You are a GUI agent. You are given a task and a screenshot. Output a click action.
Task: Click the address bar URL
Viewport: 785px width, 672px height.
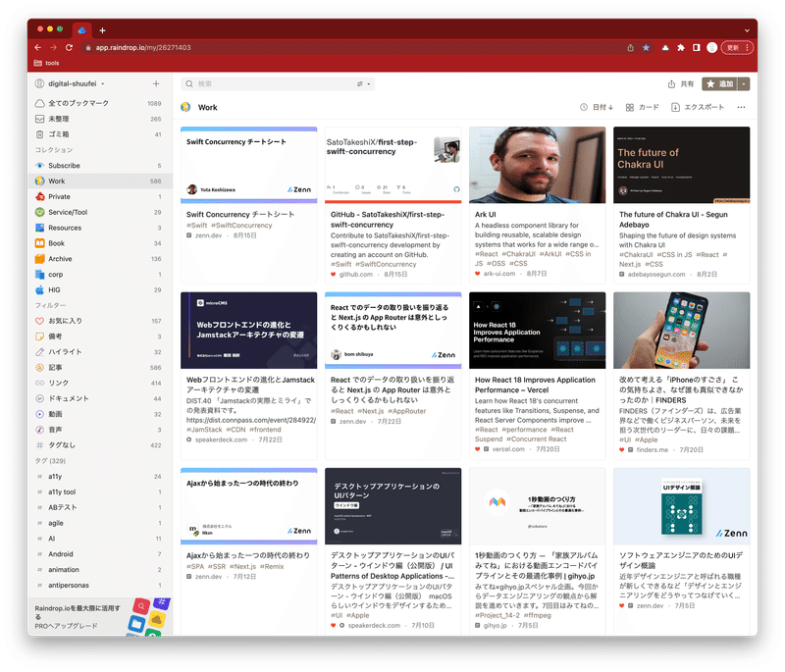point(143,47)
